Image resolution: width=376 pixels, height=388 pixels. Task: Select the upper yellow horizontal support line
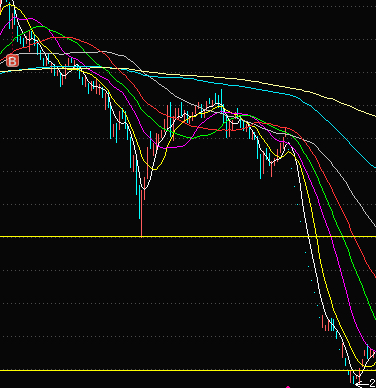point(188,237)
